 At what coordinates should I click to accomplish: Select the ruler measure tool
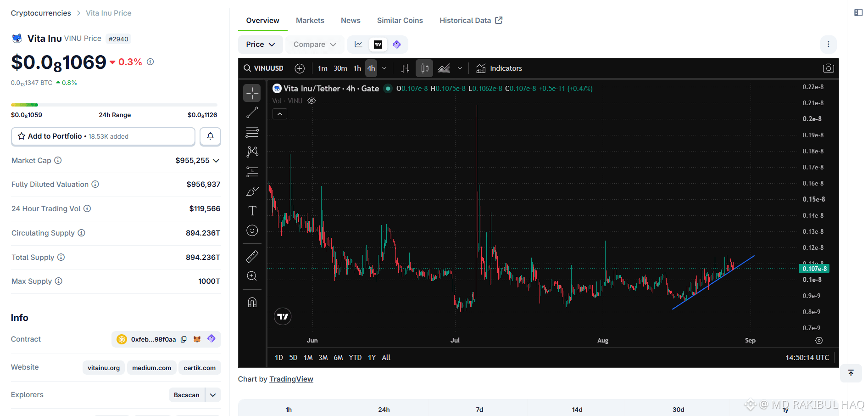[x=252, y=256]
